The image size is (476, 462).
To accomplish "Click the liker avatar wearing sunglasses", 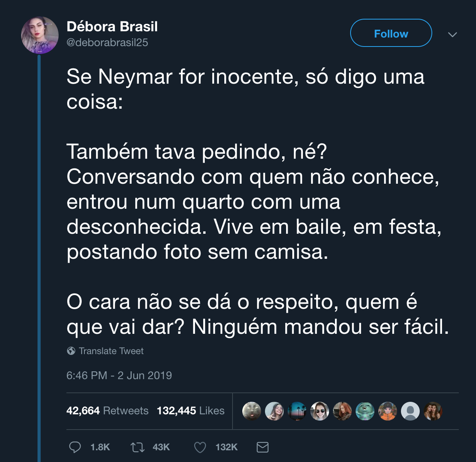I will point(320,411).
